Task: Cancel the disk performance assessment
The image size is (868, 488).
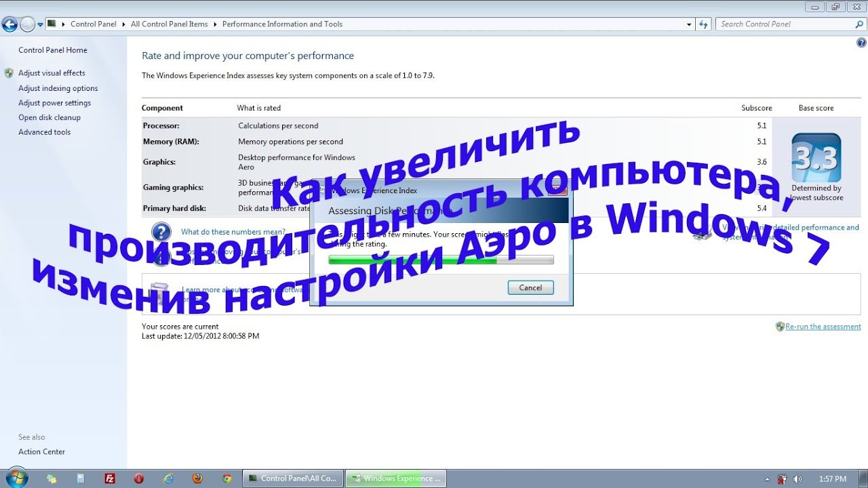Action: [531, 287]
